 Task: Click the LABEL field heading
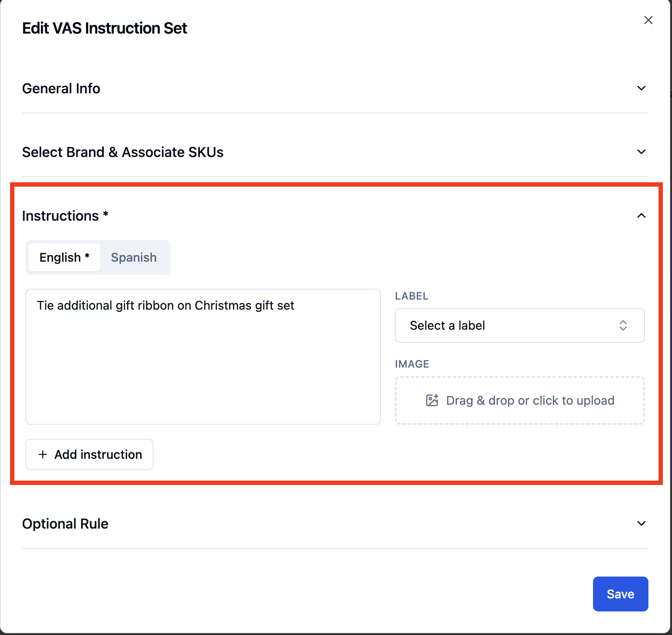pyautogui.click(x=412, y=296)
